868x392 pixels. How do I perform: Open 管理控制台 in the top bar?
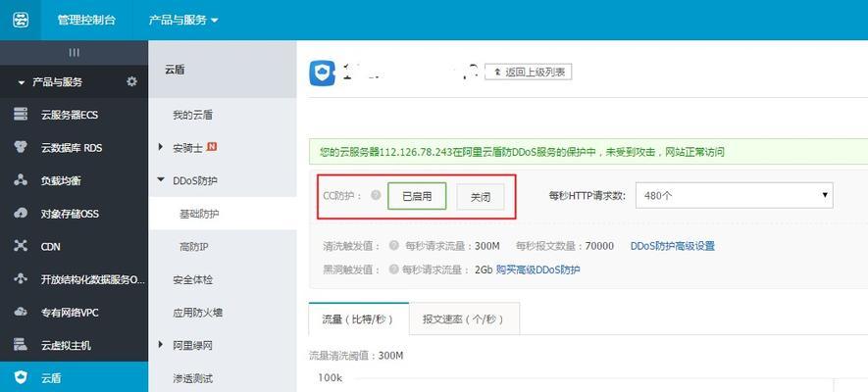[86, 20]
